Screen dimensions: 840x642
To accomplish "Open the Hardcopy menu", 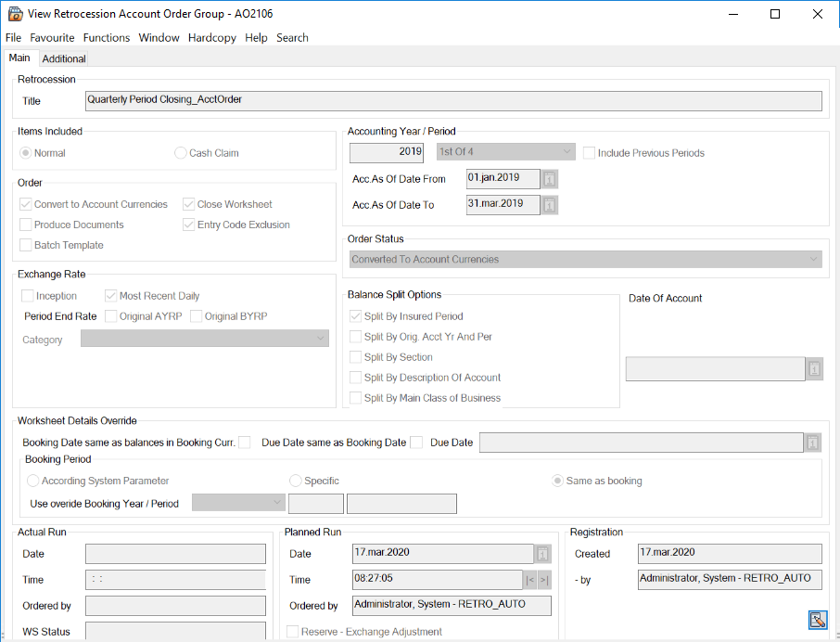I will 212,38.
